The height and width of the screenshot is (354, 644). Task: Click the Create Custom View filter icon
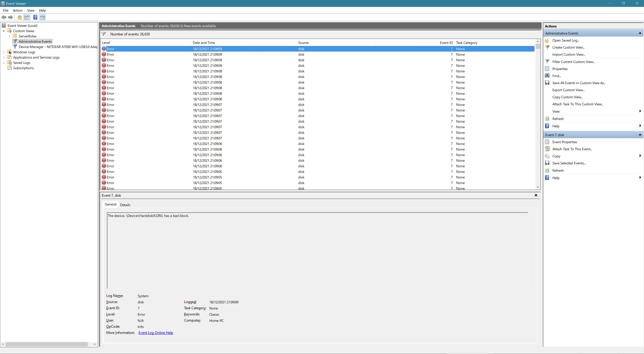(x=547, y=47)
